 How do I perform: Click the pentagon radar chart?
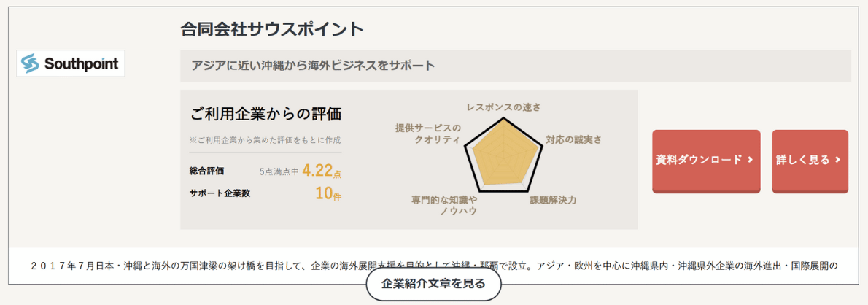(x=503, y=155)
